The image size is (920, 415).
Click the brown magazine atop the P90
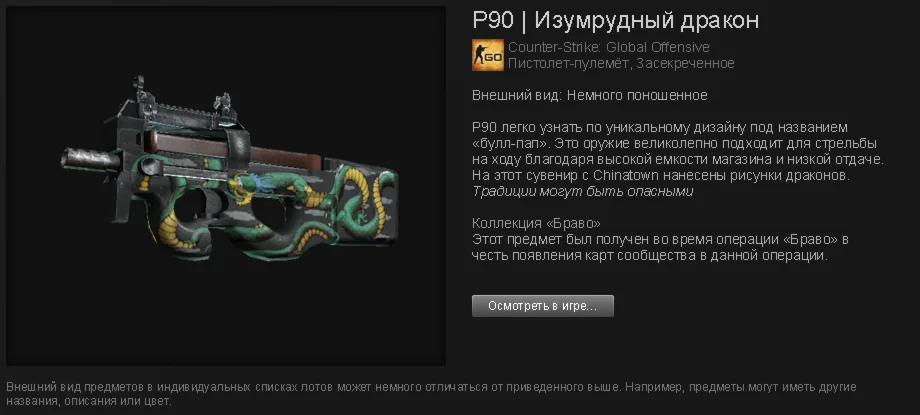235,149
